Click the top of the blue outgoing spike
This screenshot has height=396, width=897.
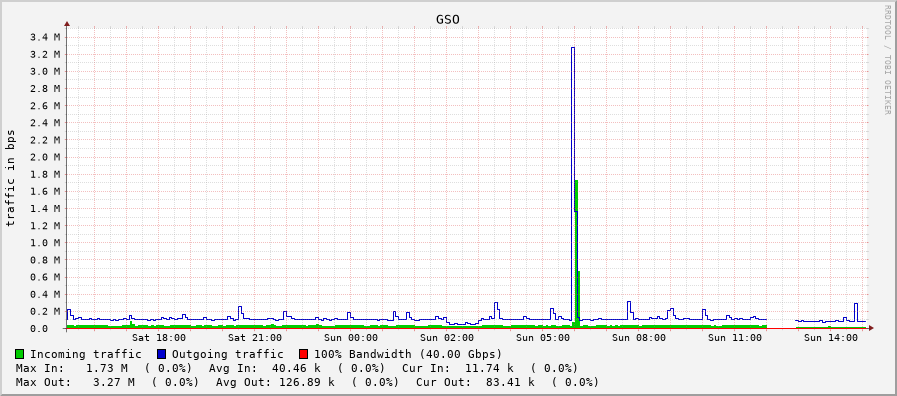click(x=573, y=48)
